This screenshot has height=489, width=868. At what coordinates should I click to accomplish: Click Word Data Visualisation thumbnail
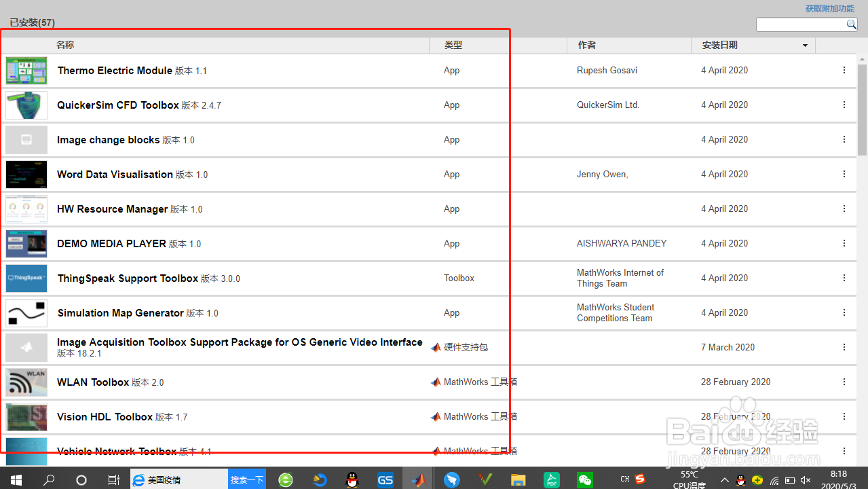click(x=26, y=175)
